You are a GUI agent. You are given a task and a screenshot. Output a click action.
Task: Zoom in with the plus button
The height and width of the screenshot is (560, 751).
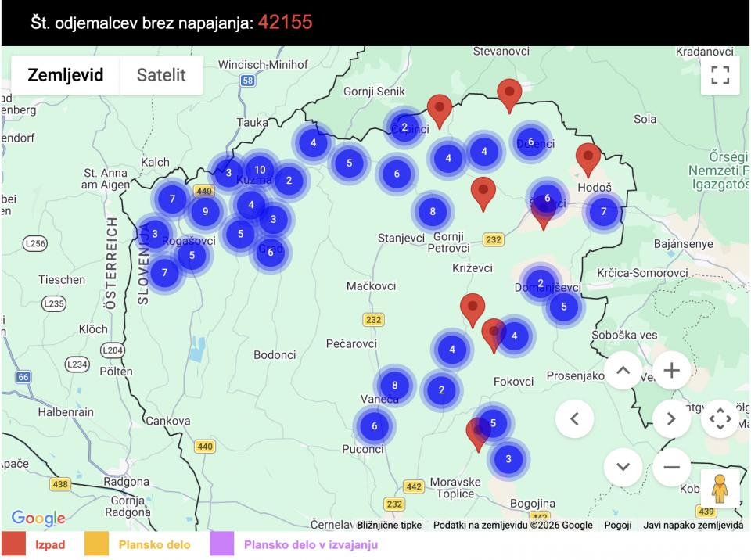click(x=671, y=371)
